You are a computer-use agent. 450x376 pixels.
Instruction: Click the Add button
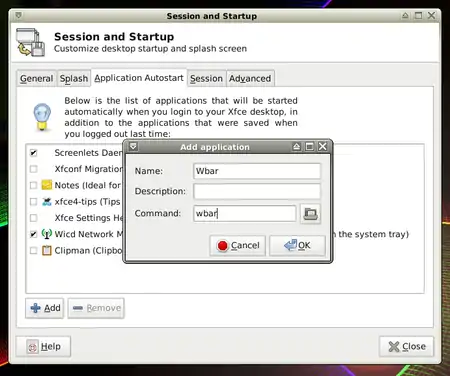pos(45,308)
